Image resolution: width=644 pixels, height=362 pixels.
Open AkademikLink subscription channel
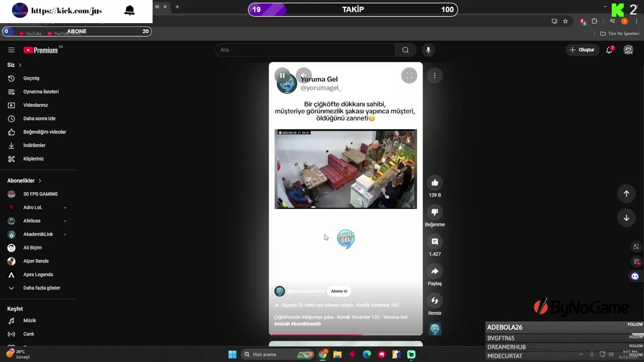point(38,234)
